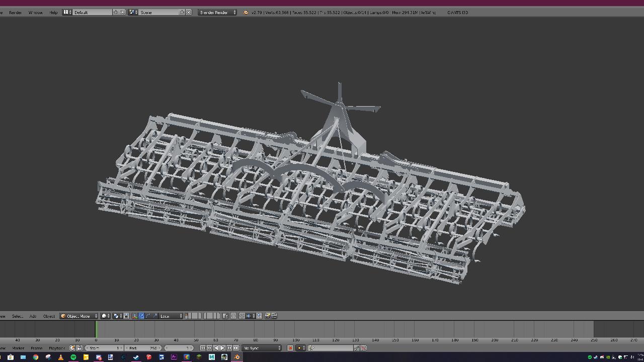
Task: Open the timeline Playback menu
Action: (x=57, y=348)
